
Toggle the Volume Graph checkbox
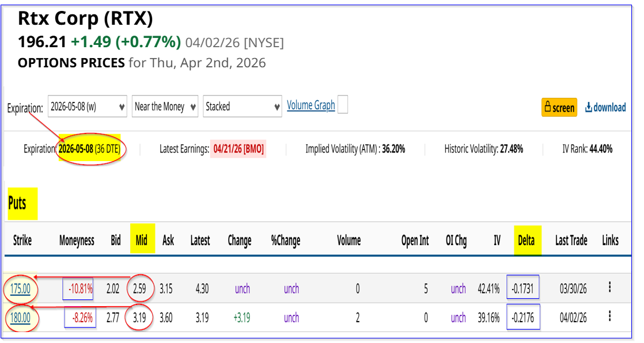pos(342,105)
